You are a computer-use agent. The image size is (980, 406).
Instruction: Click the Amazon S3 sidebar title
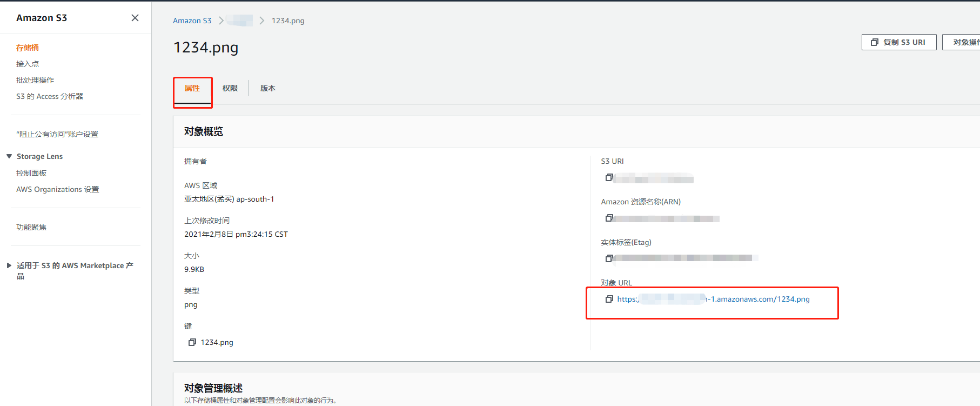[x=42, y=18]
